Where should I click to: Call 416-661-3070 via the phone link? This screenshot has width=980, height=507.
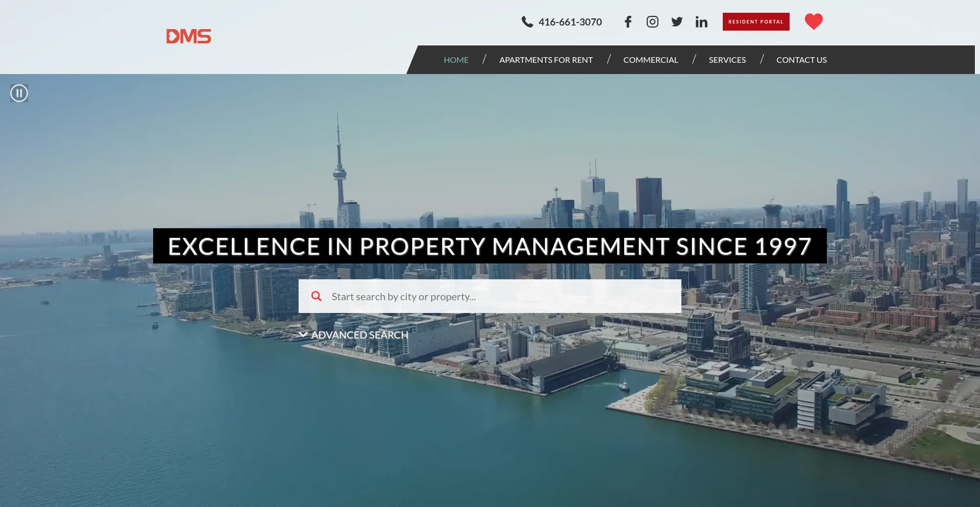coord(570,21)
